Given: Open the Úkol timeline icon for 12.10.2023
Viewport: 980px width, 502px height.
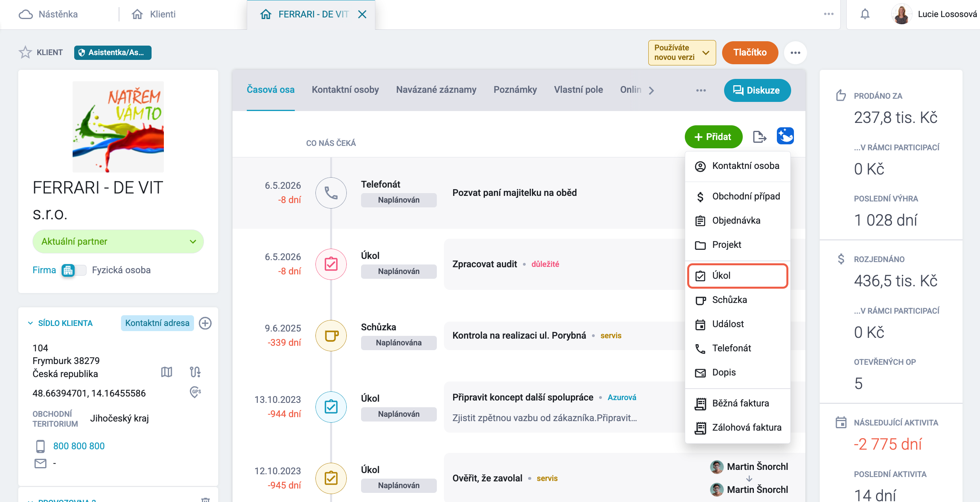Looking at the screenshot, I should [x=331, y=478].
